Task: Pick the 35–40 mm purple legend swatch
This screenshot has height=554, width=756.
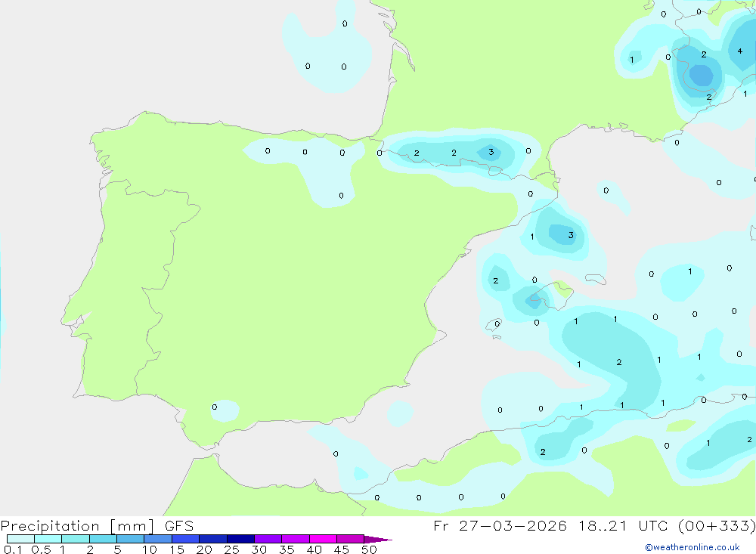Action: 296,539
